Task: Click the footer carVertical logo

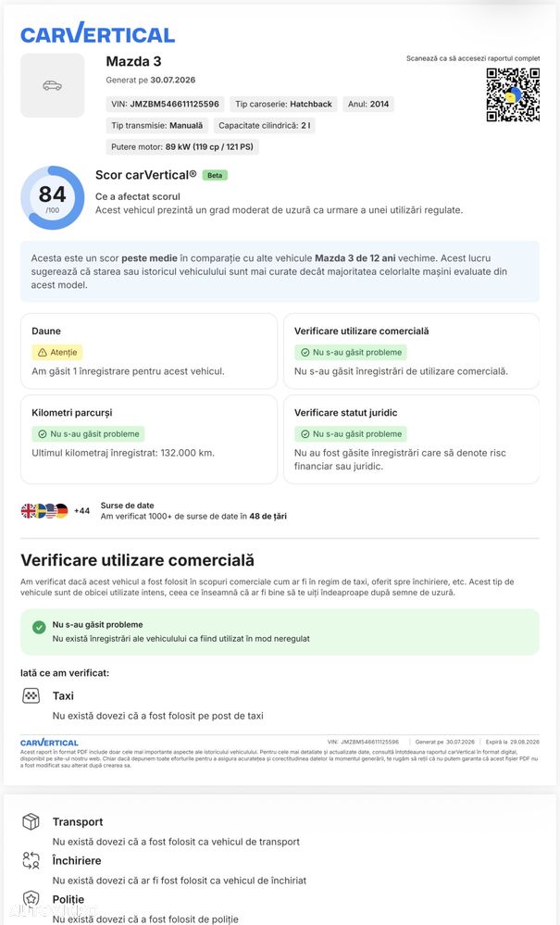Action: pos(49,743)
